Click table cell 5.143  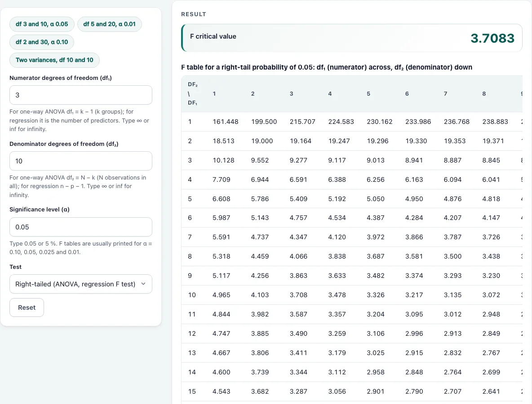pyautogui.click(x=260, y=218)
